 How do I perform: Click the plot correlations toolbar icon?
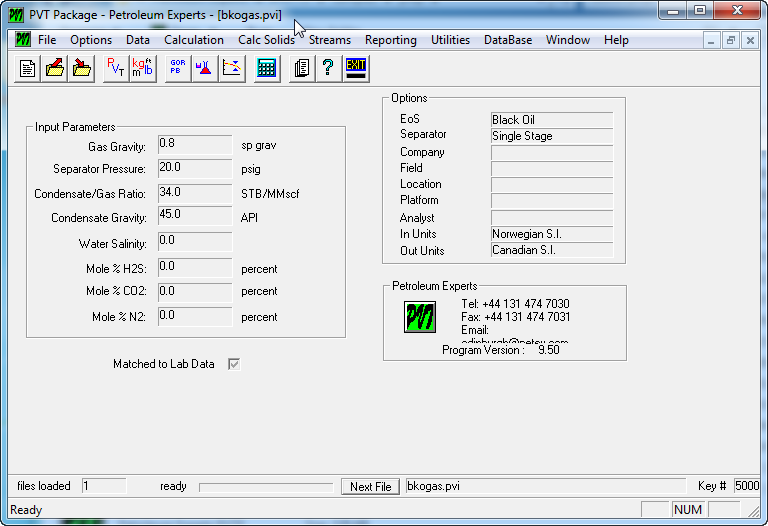[232, 69]
